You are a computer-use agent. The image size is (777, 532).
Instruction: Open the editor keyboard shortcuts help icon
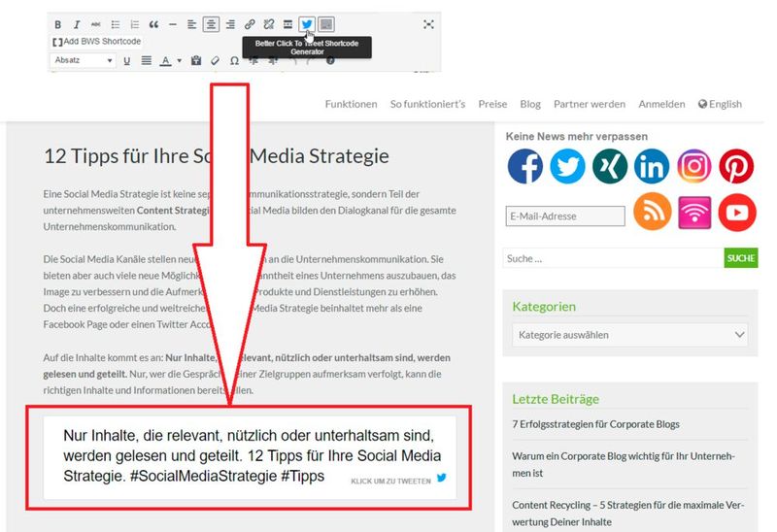pos(330,61)
